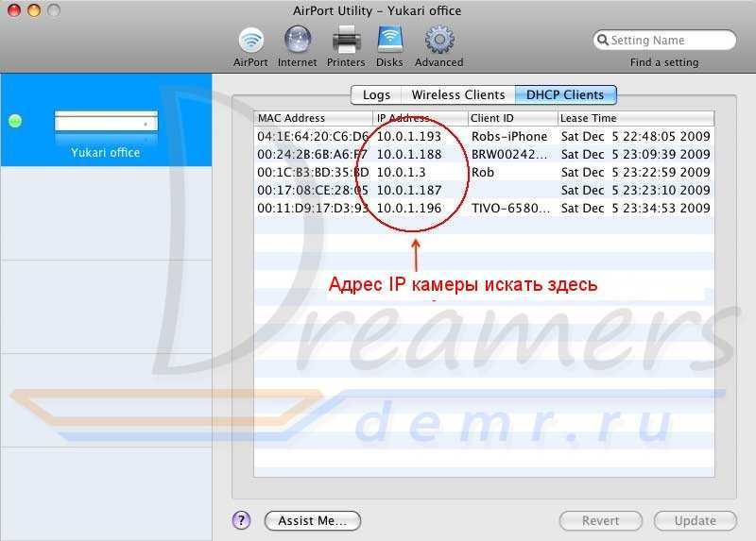Open the Internet settings pane
This screenshot has width=756, height=541.
297,46
